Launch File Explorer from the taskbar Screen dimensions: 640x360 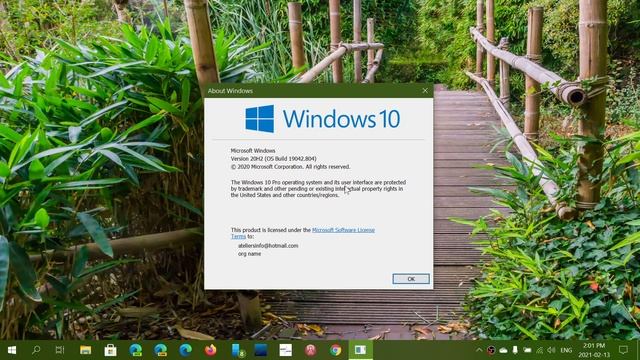85,350
